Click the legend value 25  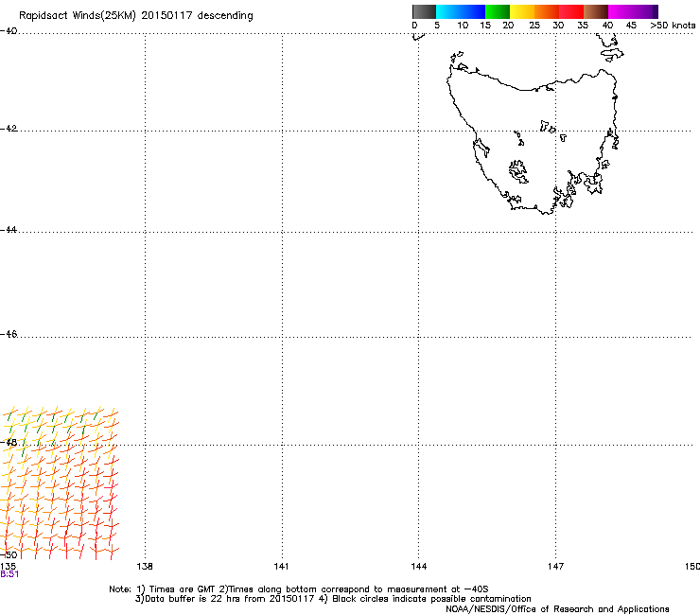pos(534,26)
